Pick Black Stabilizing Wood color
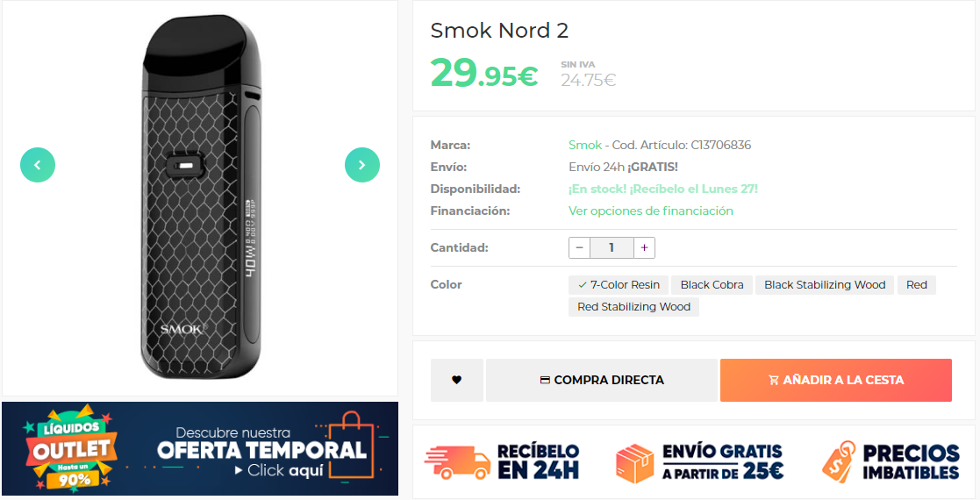Viewport: 980px width, 500px height. (x=825, y=285)
